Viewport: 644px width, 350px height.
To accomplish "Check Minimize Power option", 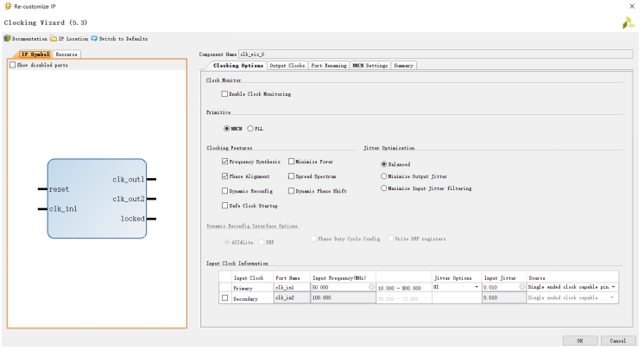I will 291,162.
